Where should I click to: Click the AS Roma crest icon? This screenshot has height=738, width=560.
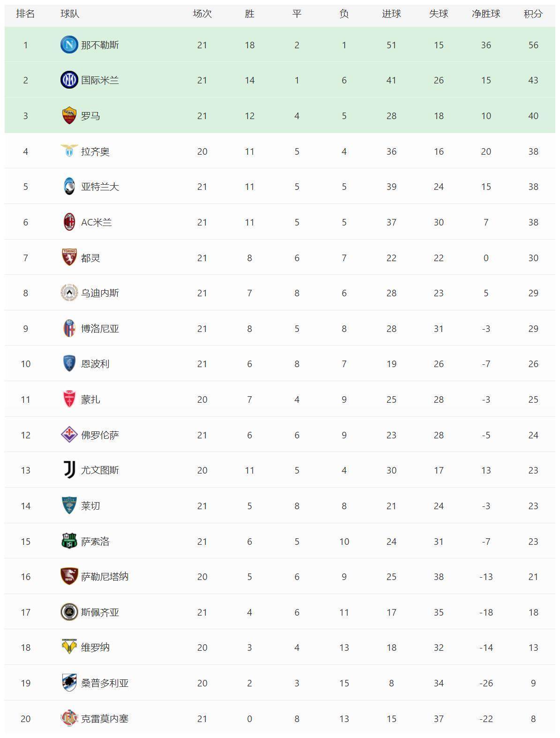69,116
